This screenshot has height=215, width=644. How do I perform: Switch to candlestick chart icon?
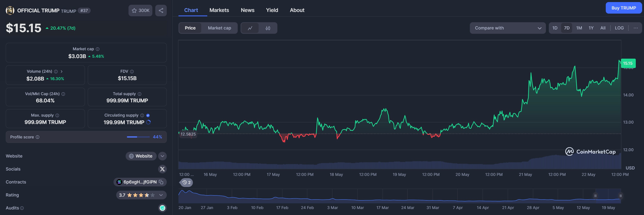pos(268,28)
